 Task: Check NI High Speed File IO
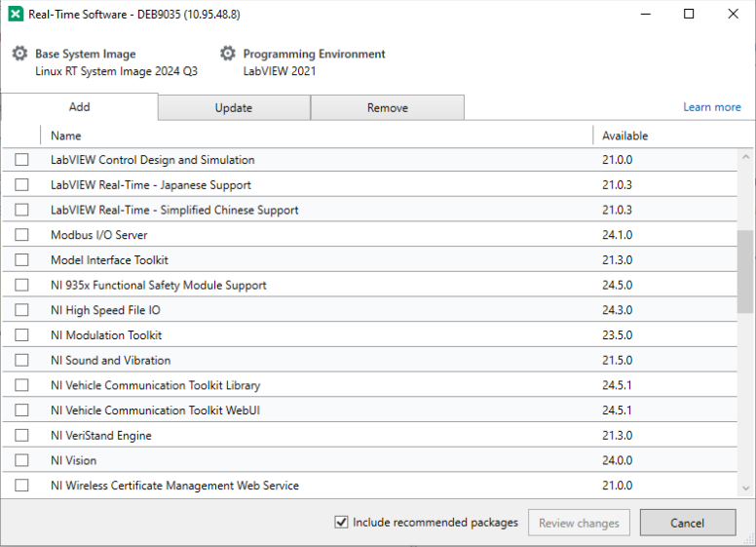(21, 310)
